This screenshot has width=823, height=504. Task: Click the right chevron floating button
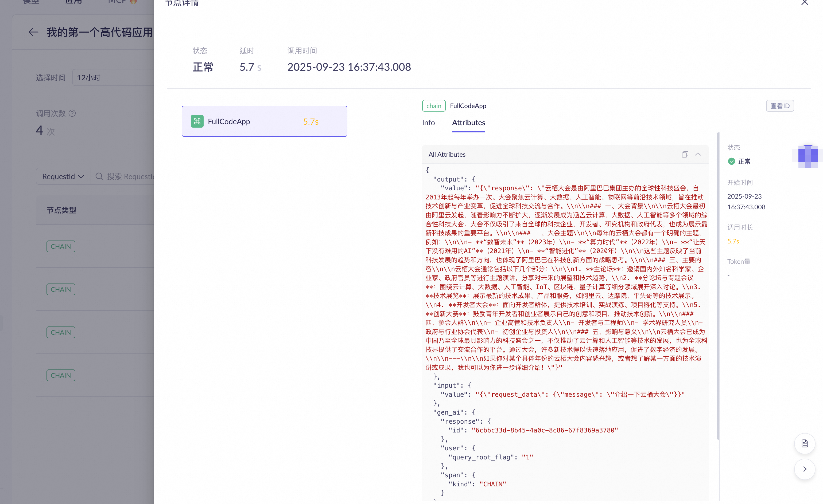805,469
